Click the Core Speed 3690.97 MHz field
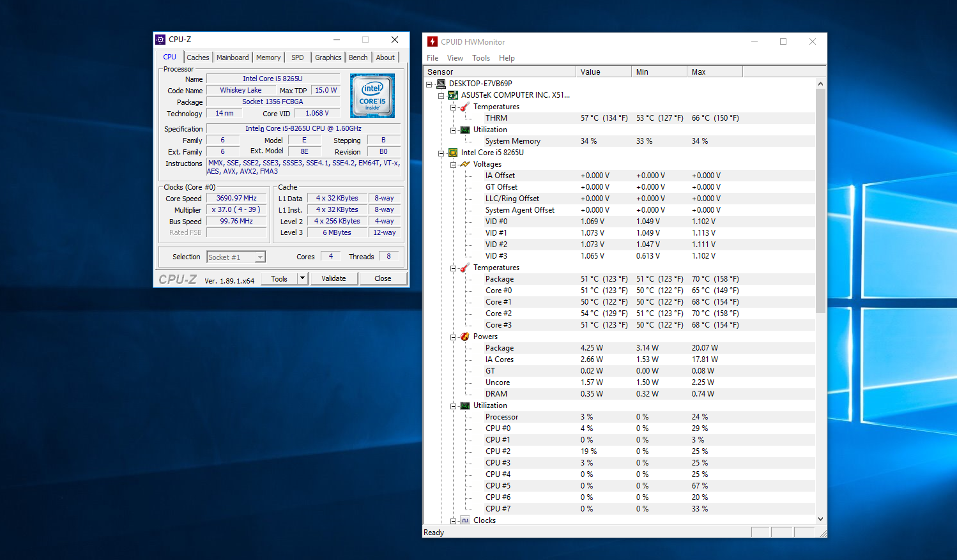 pos(236,198)
